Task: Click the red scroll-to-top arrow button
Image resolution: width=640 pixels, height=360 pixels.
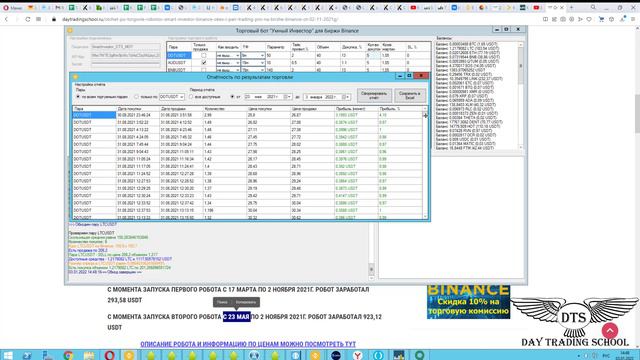Action: tap(609, 330)
